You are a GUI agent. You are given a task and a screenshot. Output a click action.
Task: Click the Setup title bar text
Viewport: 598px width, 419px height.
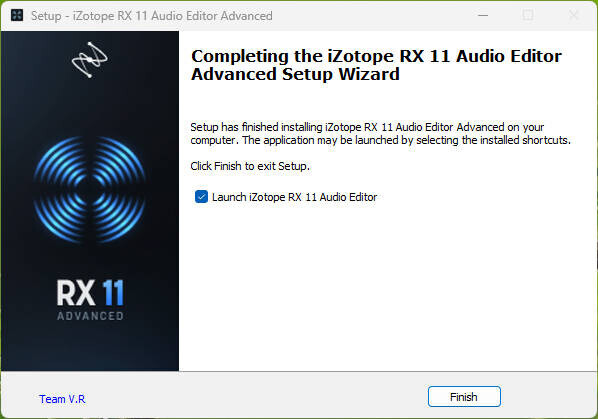[151, 16]
